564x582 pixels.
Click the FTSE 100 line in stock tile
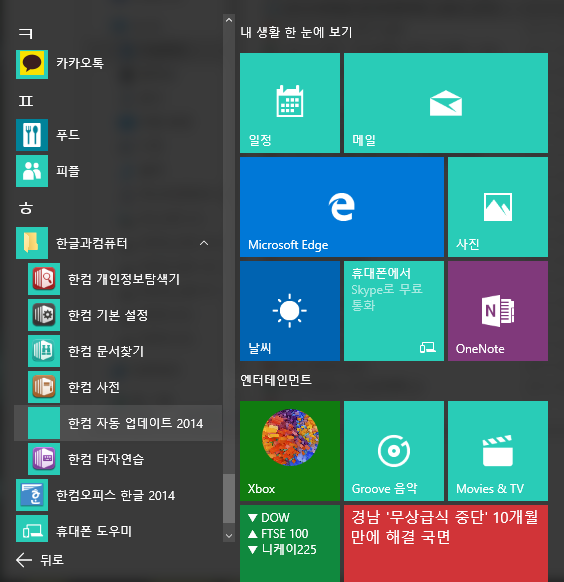click(278, 533)
